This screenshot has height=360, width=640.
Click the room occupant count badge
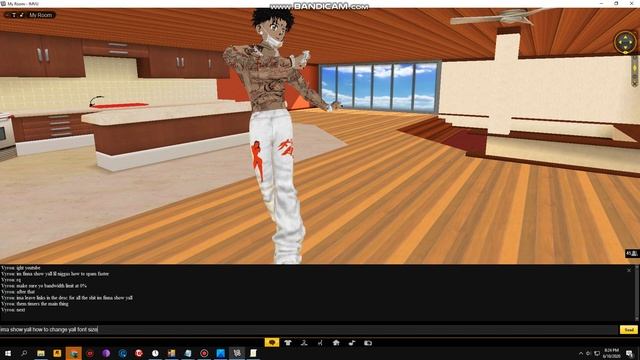632,253
